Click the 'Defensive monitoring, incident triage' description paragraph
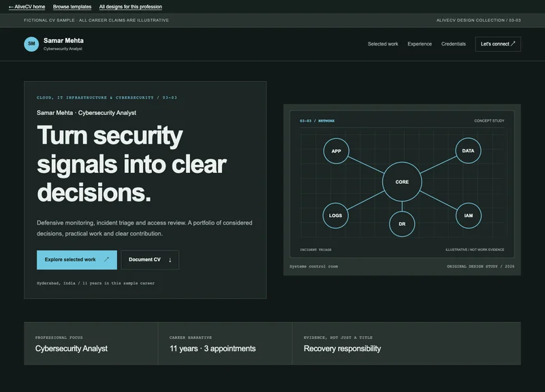This screenshot has height=392, width=545. point(144,228)
